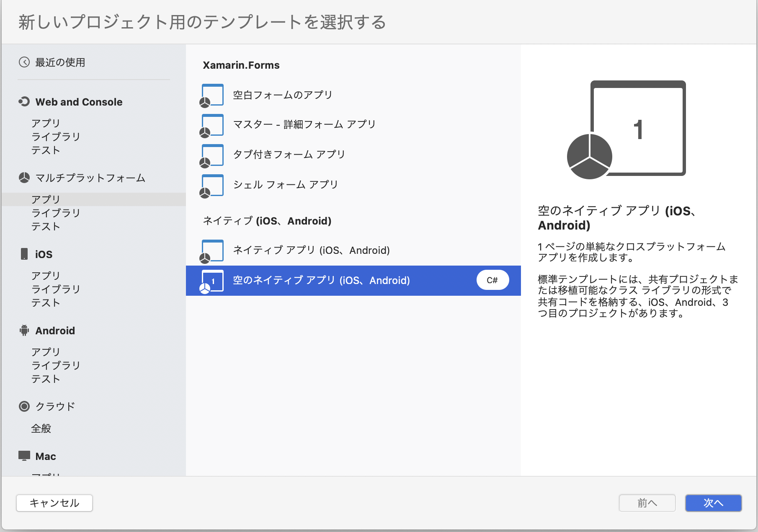Click the タブ付きフォーム アプリ template icon
Image resolution: width=758 pixels, height=532 pixels.
tap(212, 155)
